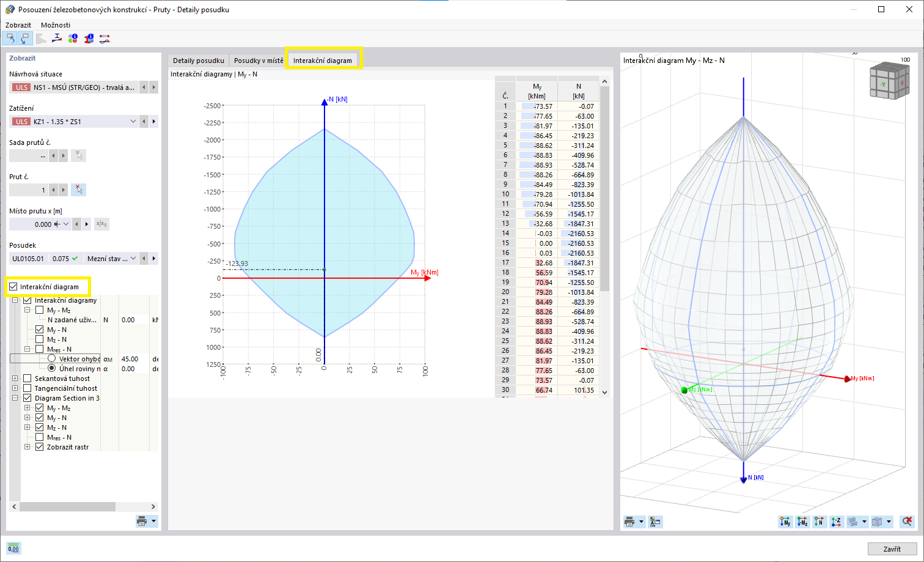Switch to the Posudky v místě tab
The height and width of the screenshot is (562, 924).
[x=258, y=61]
